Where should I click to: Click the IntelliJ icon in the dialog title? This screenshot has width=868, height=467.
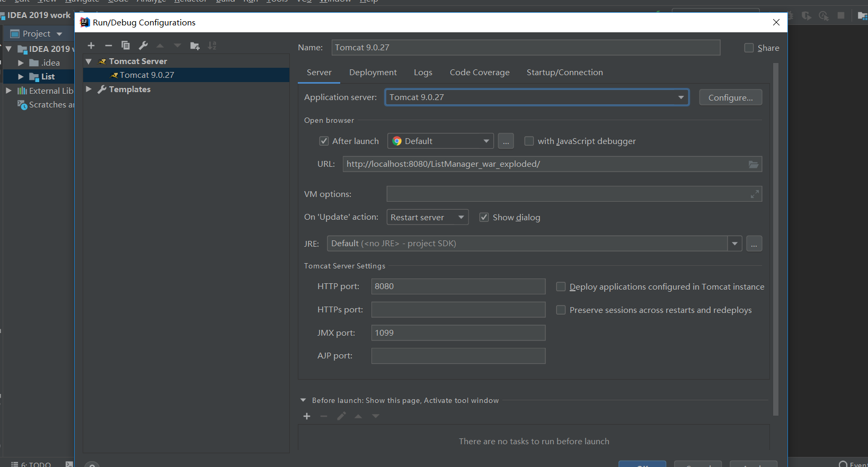pos(85,22)
